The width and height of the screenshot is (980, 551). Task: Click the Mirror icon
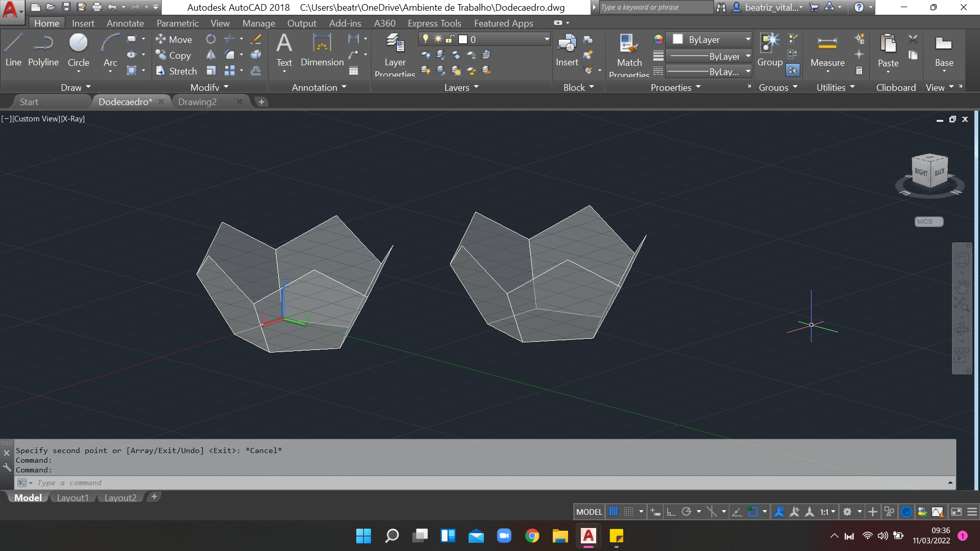pyautogui.click(x=211, y=55)
